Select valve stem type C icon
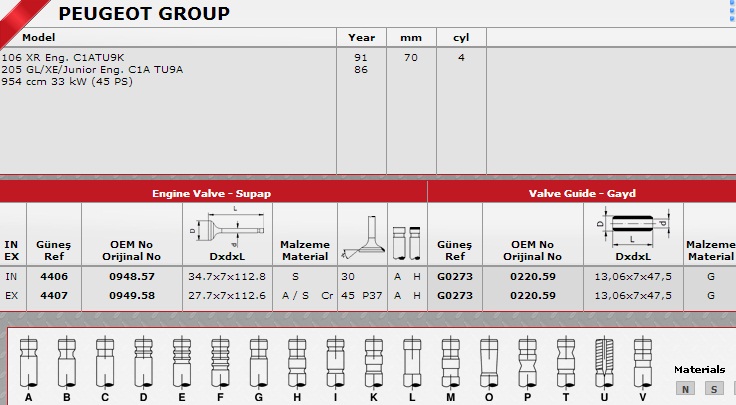 point(105,362)
